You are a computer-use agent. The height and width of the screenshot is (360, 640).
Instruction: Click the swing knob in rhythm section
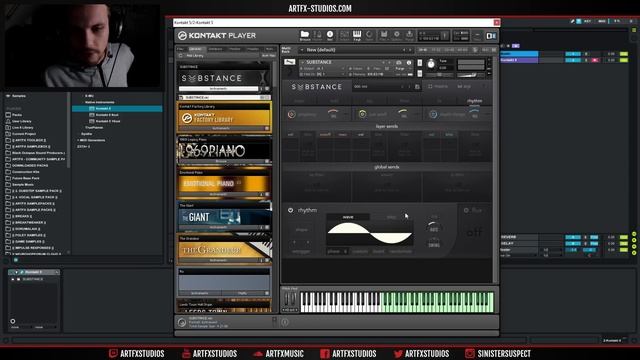coord(434,242)
